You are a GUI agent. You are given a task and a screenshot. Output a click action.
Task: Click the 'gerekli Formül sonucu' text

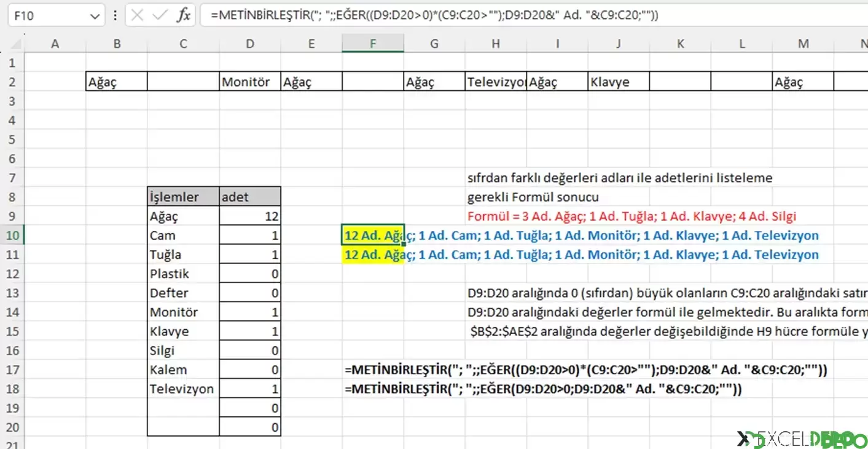pyautogui.click(x=533, y=197)
